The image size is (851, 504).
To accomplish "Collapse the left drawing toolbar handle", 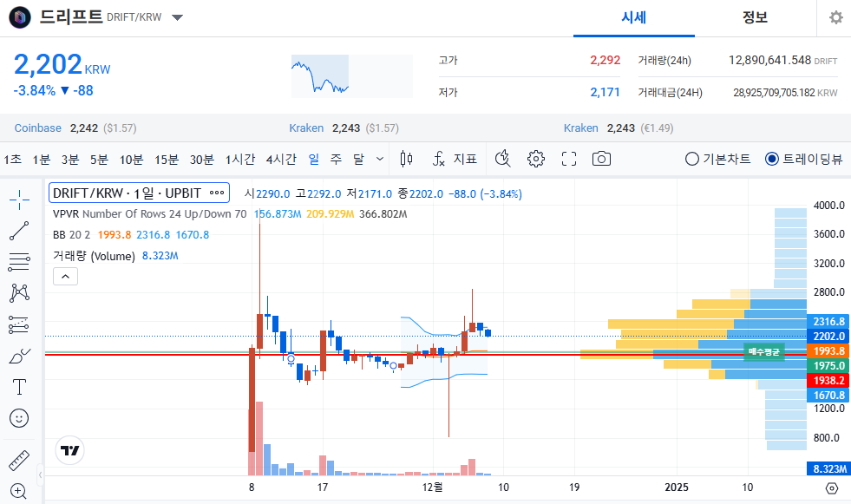I will point(40,475).
